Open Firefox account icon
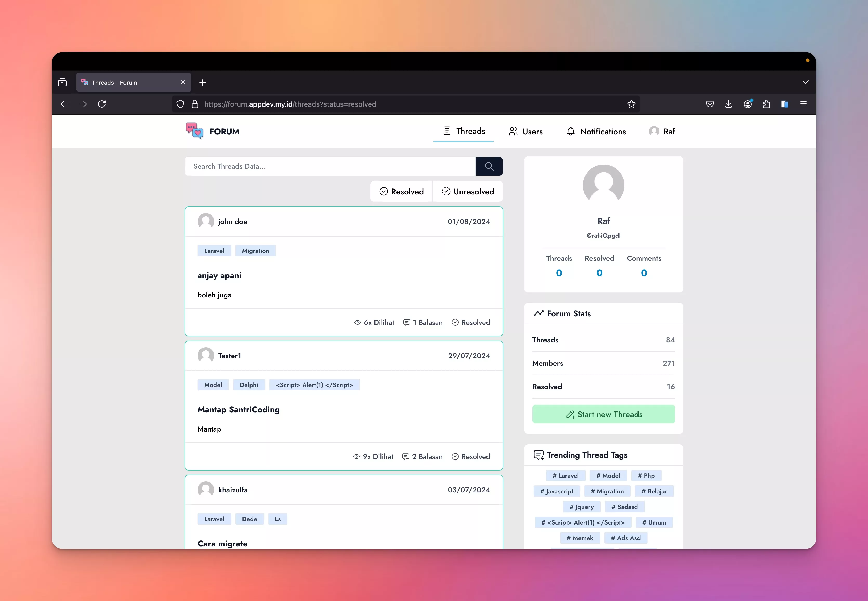The image size is (868, 601). (748, 104)
